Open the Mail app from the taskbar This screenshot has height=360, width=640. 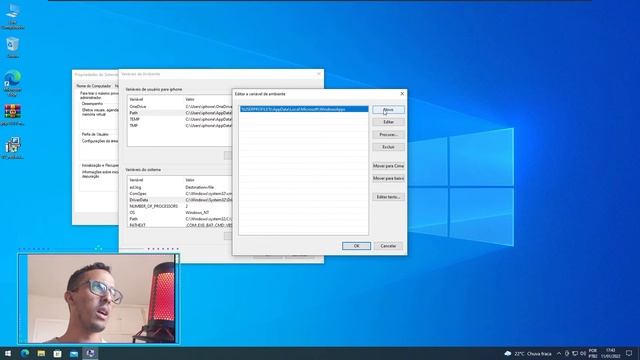tap(74, 353)
